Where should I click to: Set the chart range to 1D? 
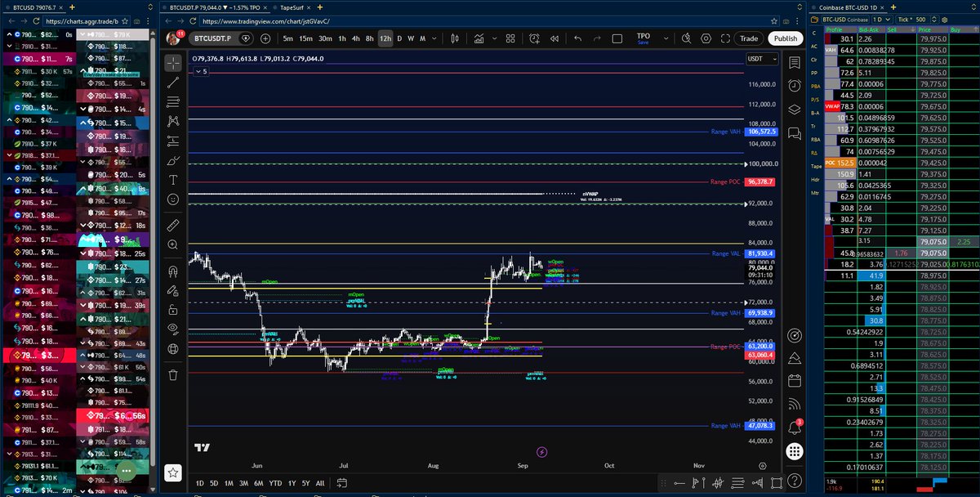[200, 483]
